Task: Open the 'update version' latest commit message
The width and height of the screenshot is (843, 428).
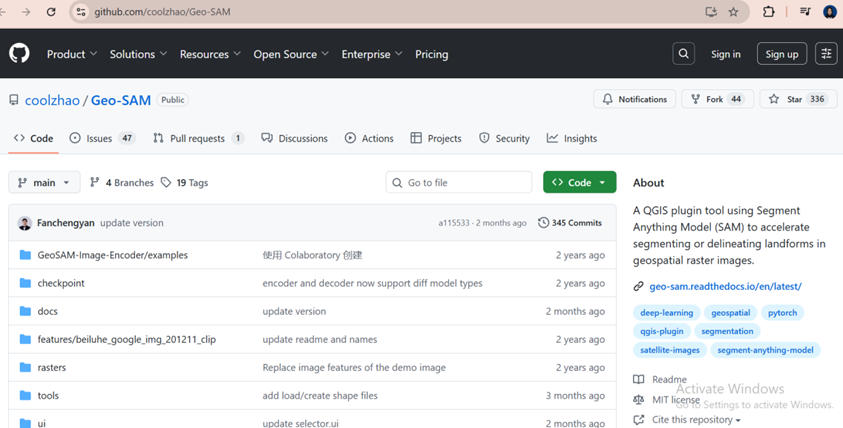Action: 132,223
